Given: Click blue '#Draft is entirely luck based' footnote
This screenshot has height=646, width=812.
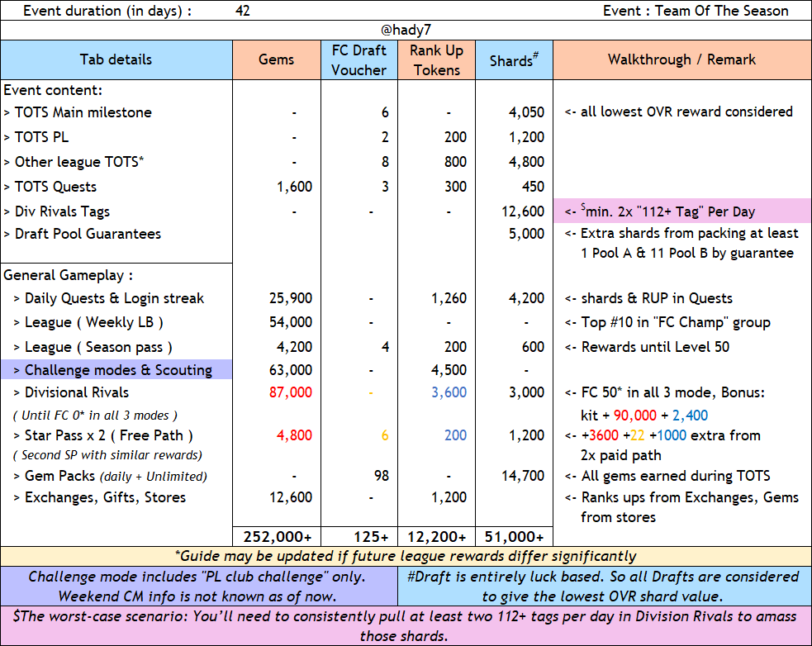Looking at the screenshot, I should tap(605, 586).
